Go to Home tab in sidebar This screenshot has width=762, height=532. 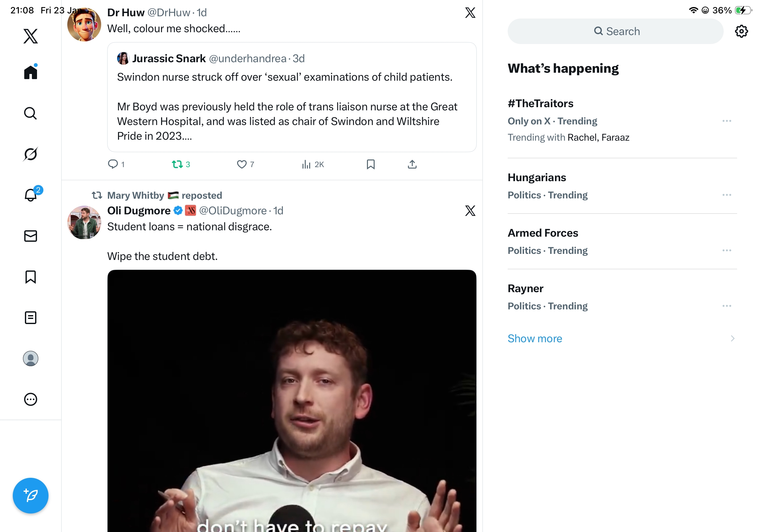pos(31,72)
